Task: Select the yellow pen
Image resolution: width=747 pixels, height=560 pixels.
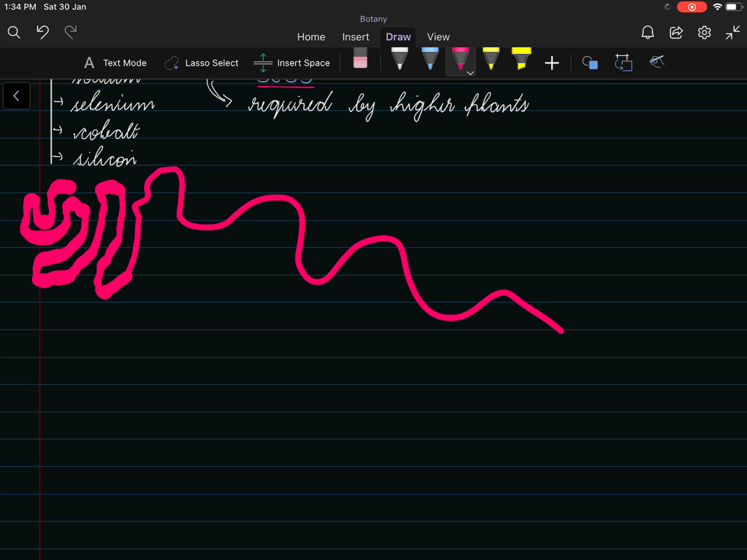Action: click(x=491, y=59)
